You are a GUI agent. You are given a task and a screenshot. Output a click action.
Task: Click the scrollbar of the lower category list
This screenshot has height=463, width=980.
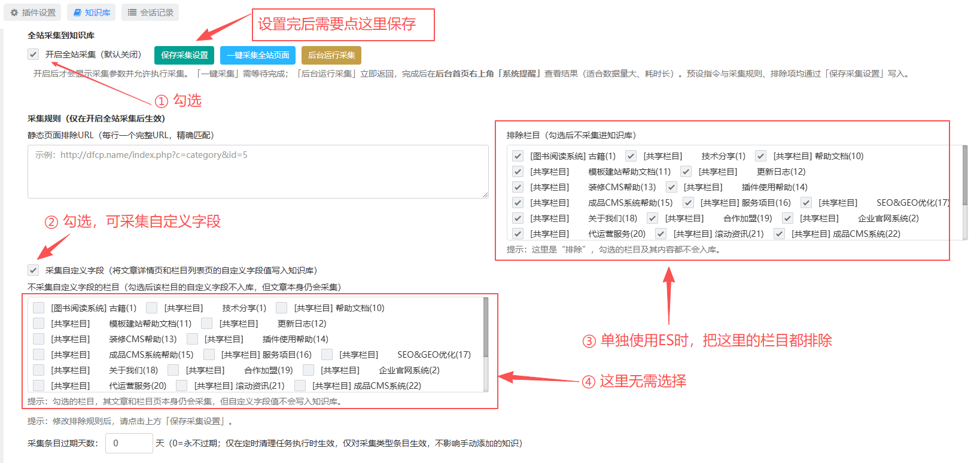(486, 327)
